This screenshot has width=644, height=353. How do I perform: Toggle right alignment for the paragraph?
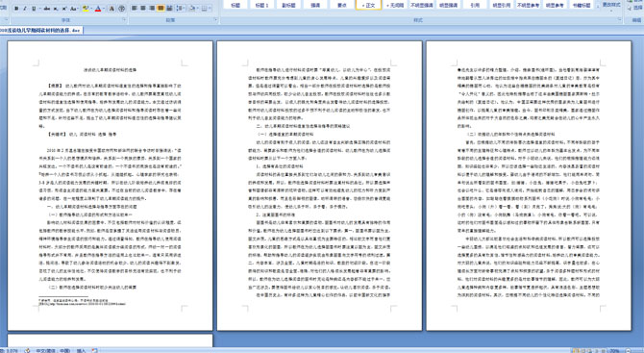pos(152,9)
